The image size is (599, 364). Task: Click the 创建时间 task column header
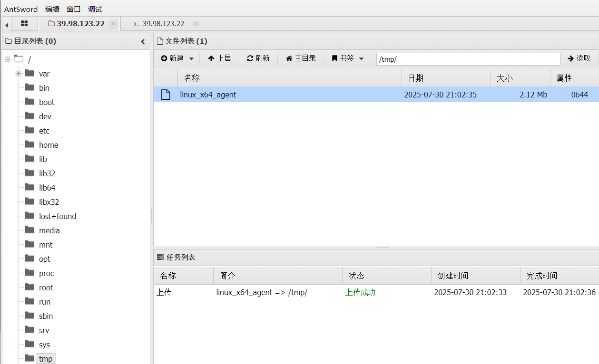[x=475, y=276]
